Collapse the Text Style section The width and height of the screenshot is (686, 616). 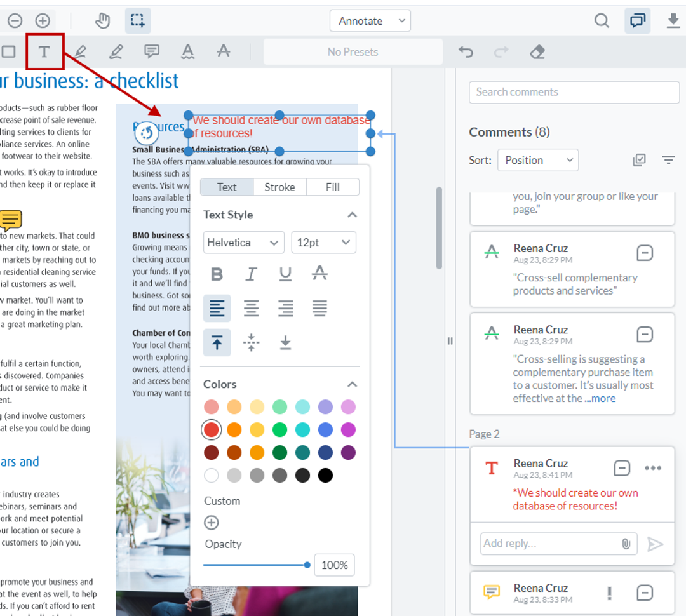point(352,215)
